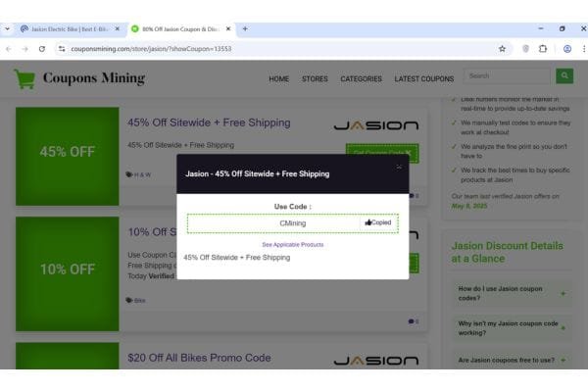Open $20 Off All Bikes Promo Code title
The height and width of the screenshot is (392, 588).
[199, 358]
